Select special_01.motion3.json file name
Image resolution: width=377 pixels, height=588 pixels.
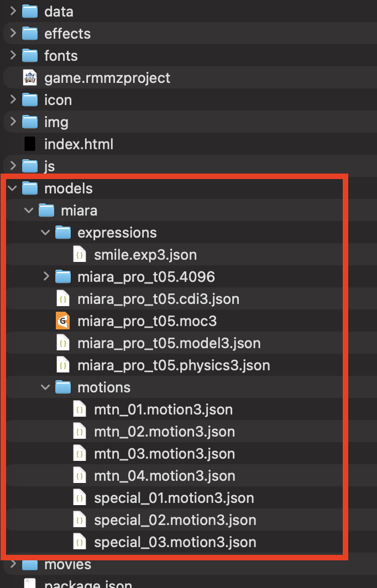pos(174,498)
